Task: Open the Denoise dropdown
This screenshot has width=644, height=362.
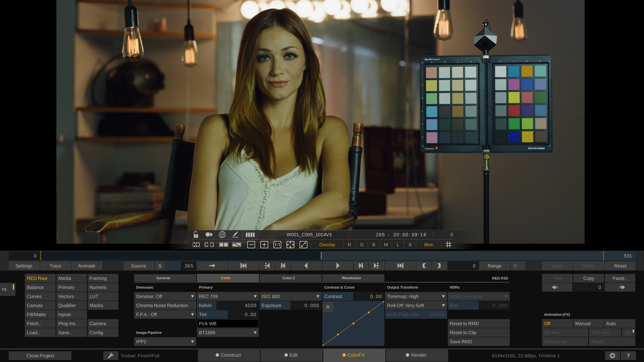Action: point(165,297)
